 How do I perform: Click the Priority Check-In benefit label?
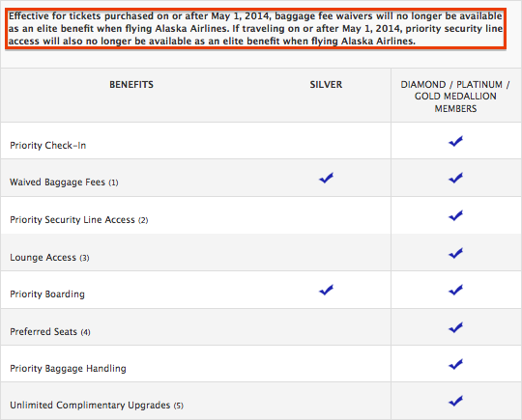pyautogui.click(x=48, y=146)
